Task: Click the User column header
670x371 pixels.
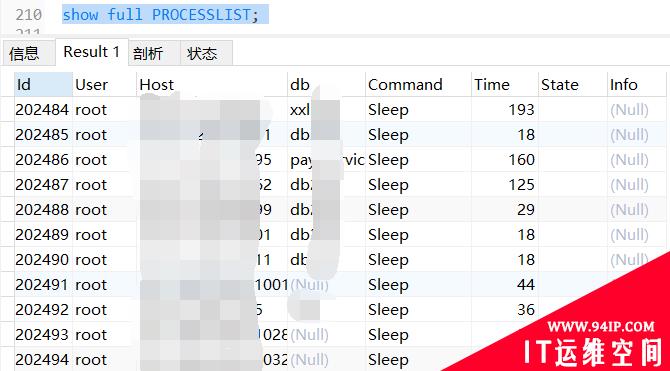Action: (105, 85)
